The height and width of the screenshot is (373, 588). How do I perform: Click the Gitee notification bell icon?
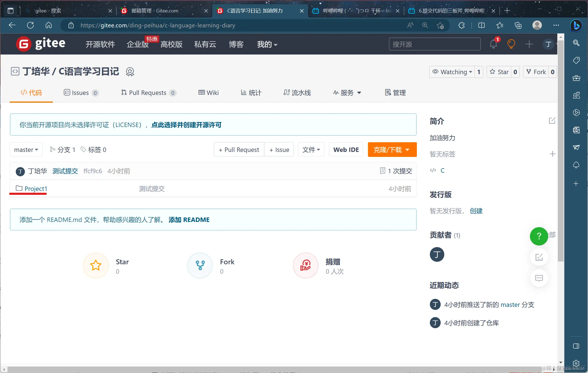pyautogui.click(x=493, y=44)
